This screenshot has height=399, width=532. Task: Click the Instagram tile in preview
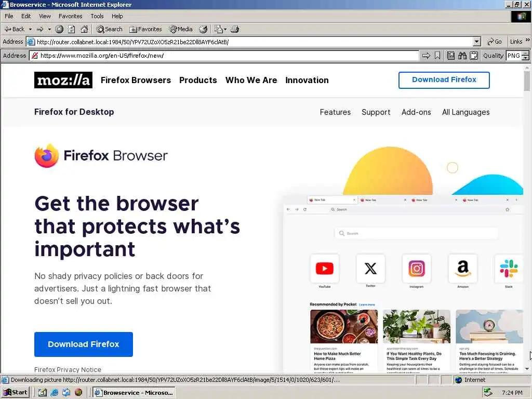pos(417,269)
